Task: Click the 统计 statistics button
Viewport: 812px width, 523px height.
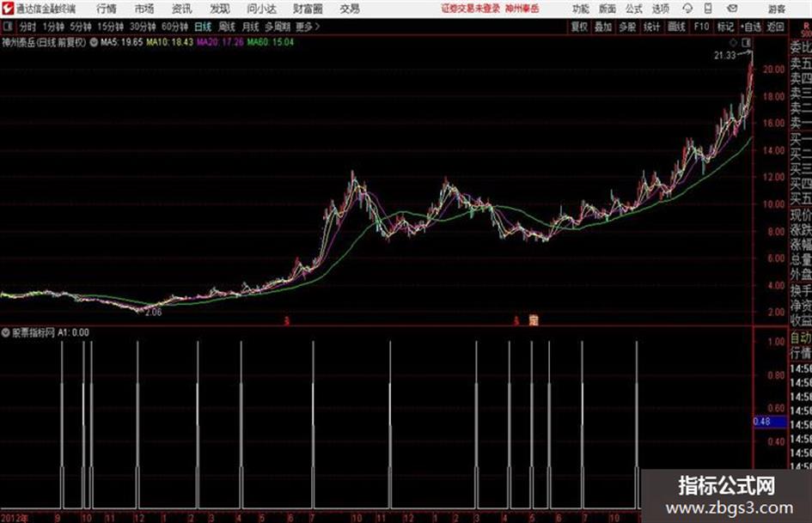Action: [x=652, y=27]
